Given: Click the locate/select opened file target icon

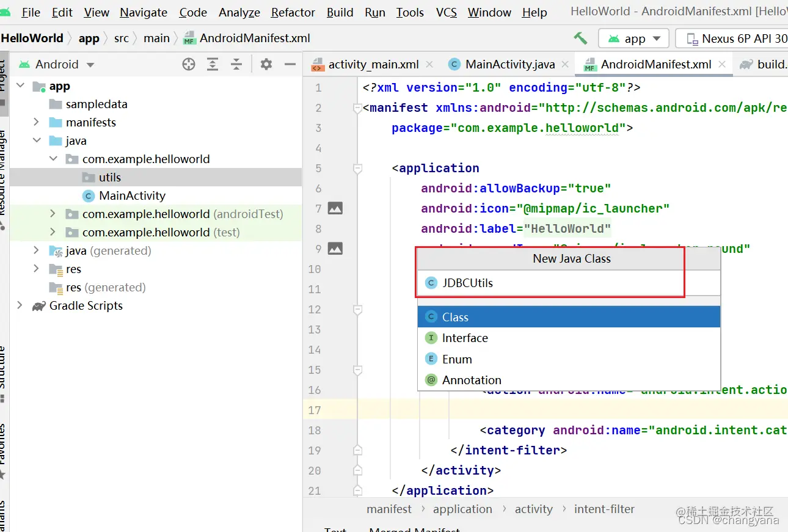Looking at the screenshot, I should [x=189, y=64].
